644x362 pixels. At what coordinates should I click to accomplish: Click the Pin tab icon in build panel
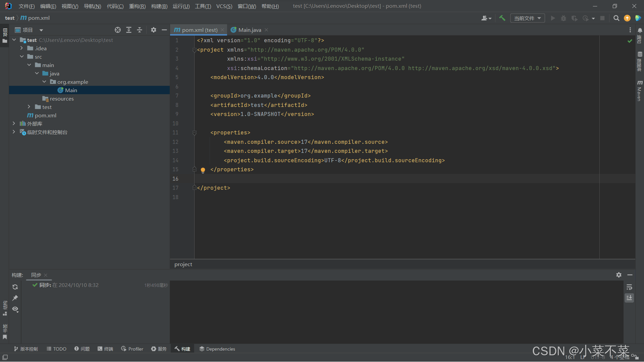tap(15, 298)
